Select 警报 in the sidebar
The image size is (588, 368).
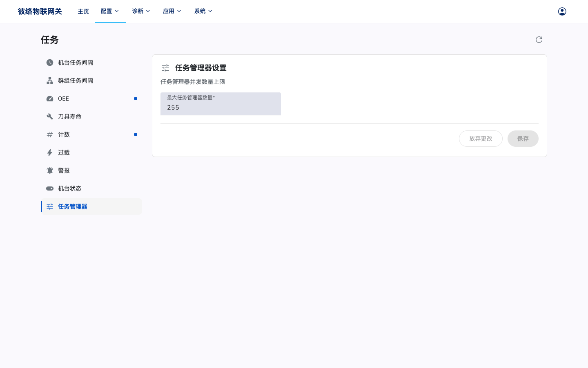(91, 171)
